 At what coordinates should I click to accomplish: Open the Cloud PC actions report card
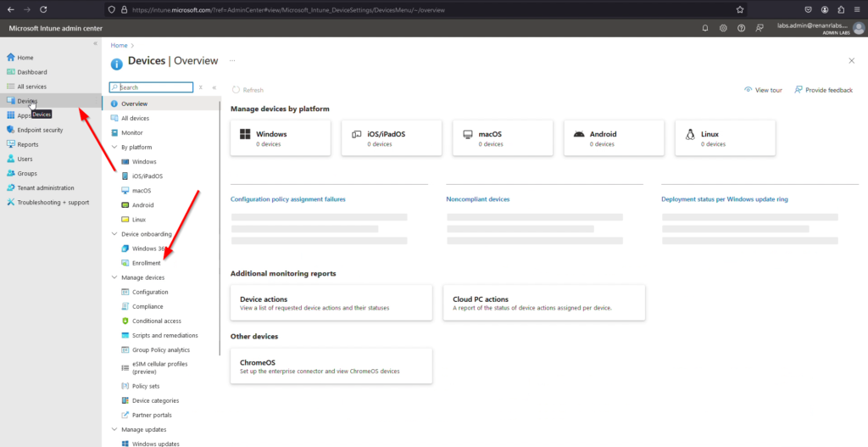(544, 303)
